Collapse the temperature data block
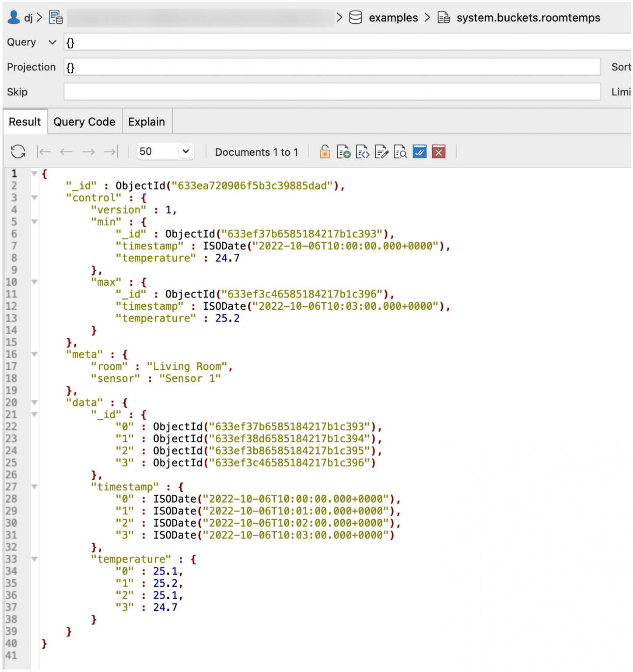 [x=34, y=559]
